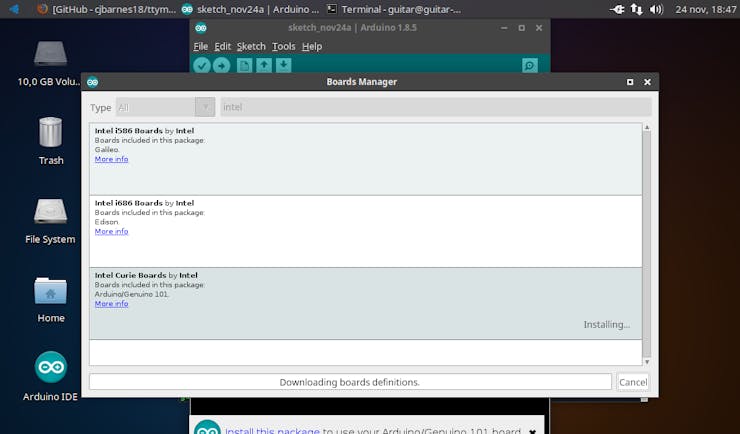Screen dimensions: 740x434
Task: Click the download progress bar
Action: click(x=350, y=382)
